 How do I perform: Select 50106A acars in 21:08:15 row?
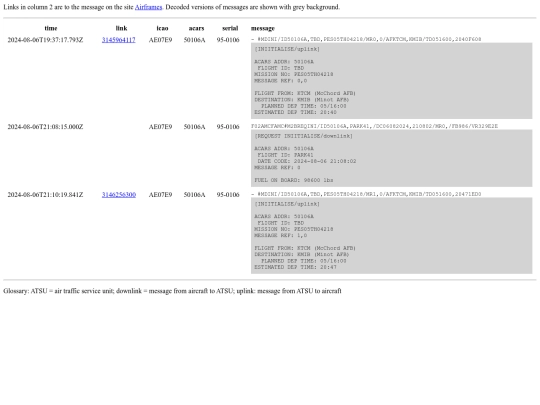(x=195, y=127)
